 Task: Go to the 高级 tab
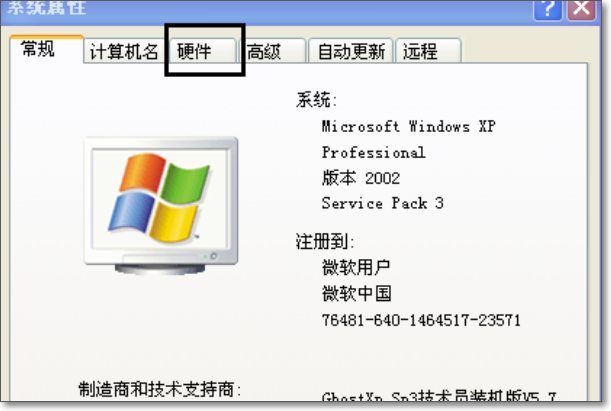click(x=273, y=51)
